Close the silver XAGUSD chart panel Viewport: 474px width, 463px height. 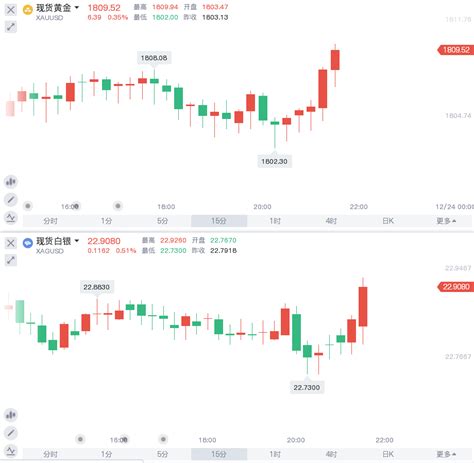[x=11, y=243]
